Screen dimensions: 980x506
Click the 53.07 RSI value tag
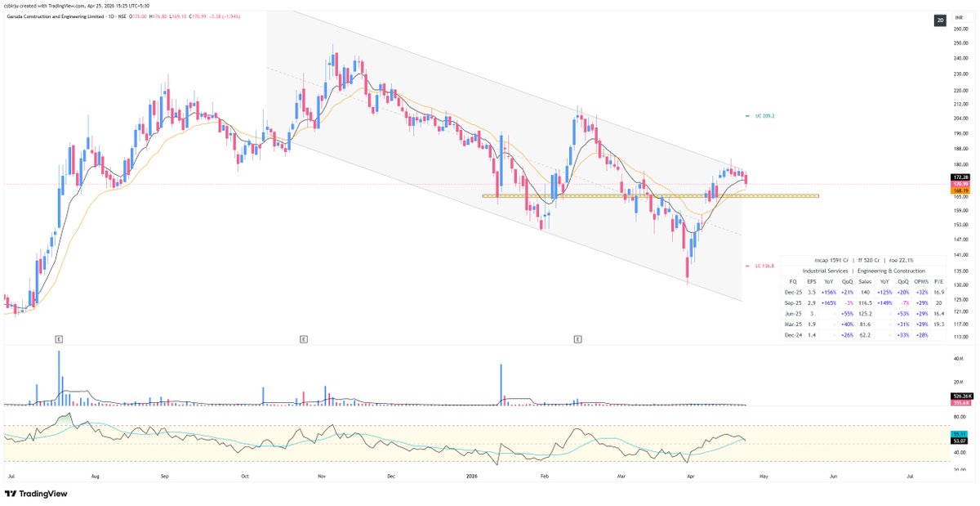click(x=960, y=440)
